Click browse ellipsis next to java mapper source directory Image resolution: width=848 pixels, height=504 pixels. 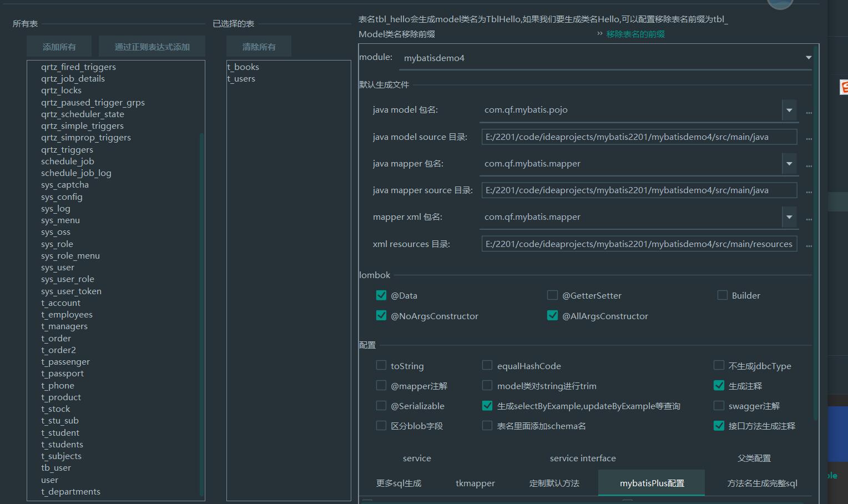coord(809,192)
